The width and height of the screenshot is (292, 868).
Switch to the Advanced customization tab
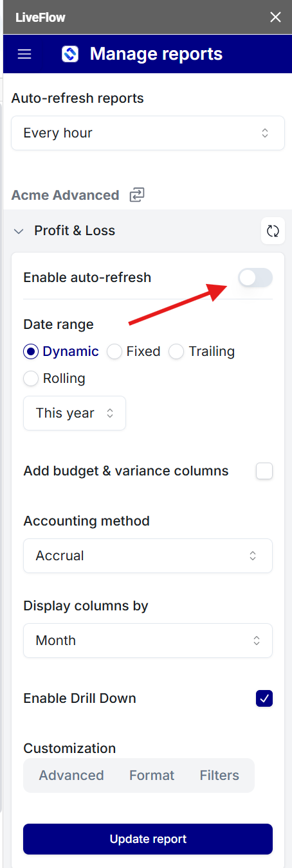(x=71, y=775)
